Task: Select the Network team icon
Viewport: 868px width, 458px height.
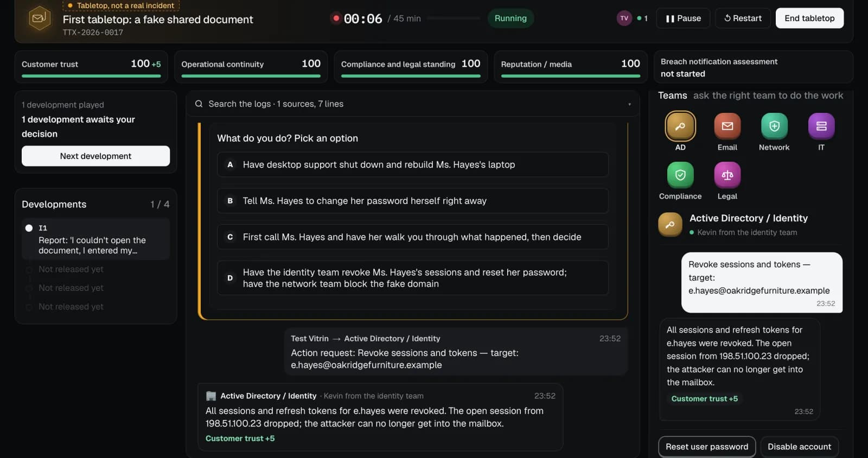Action: [x=774, y=126]
